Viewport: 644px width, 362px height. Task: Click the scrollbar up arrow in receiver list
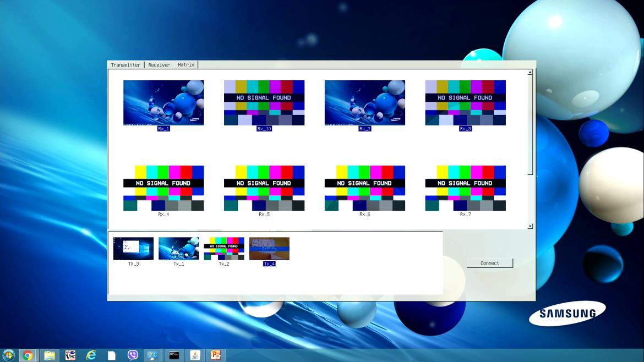530,72
